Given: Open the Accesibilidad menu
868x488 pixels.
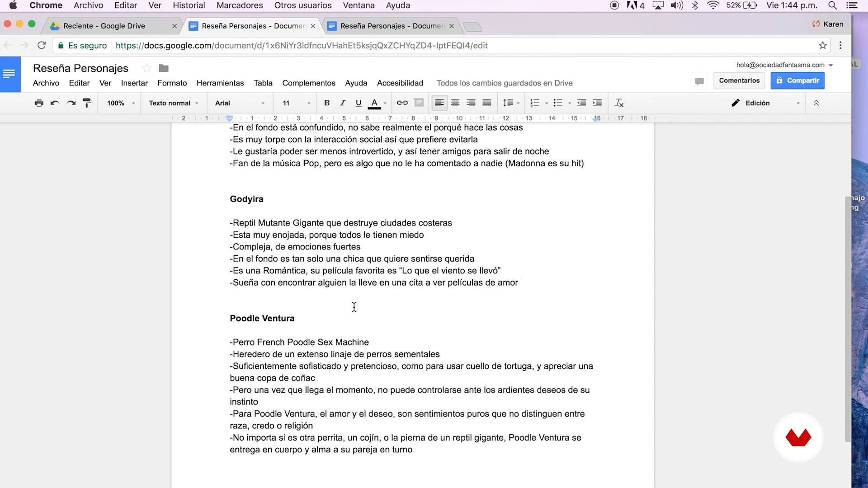Looking at the screenshot, I should coord(400,83).
